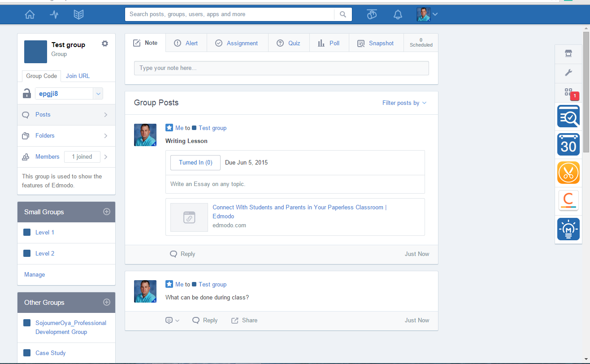Open the Level 2 small group
This screenshot has height=364, width=590.
tap(45, 254)
